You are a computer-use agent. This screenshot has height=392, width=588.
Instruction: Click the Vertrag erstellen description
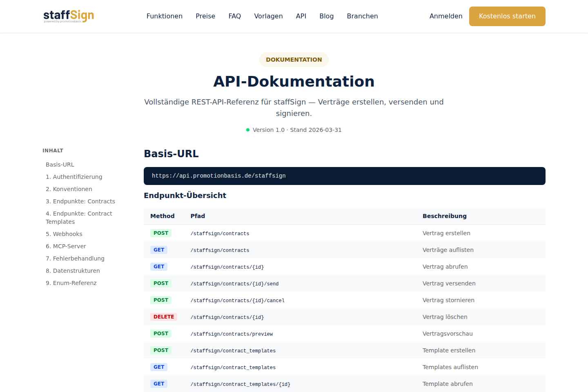(x=446, y=233)
